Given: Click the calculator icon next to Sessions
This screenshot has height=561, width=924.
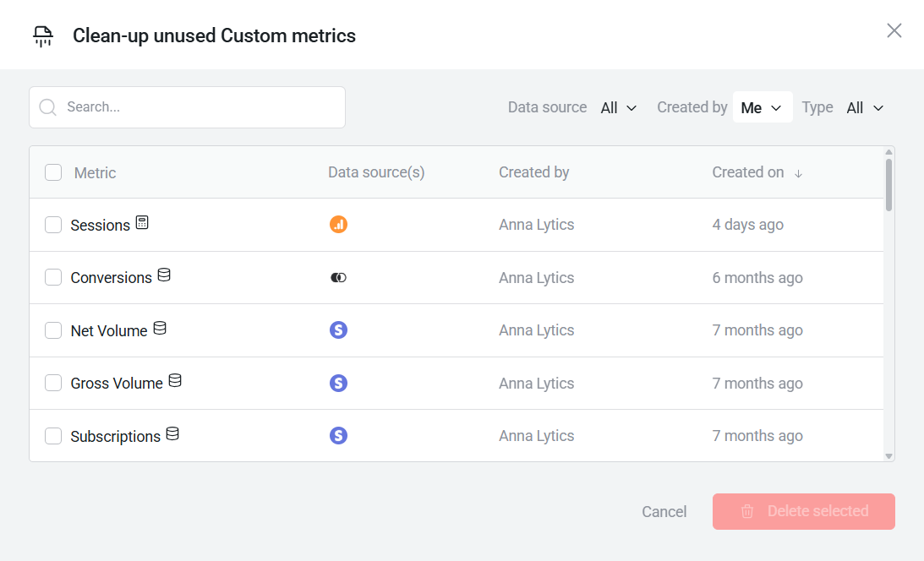Looking at the screenshot, I should click(x=142, y=222).
